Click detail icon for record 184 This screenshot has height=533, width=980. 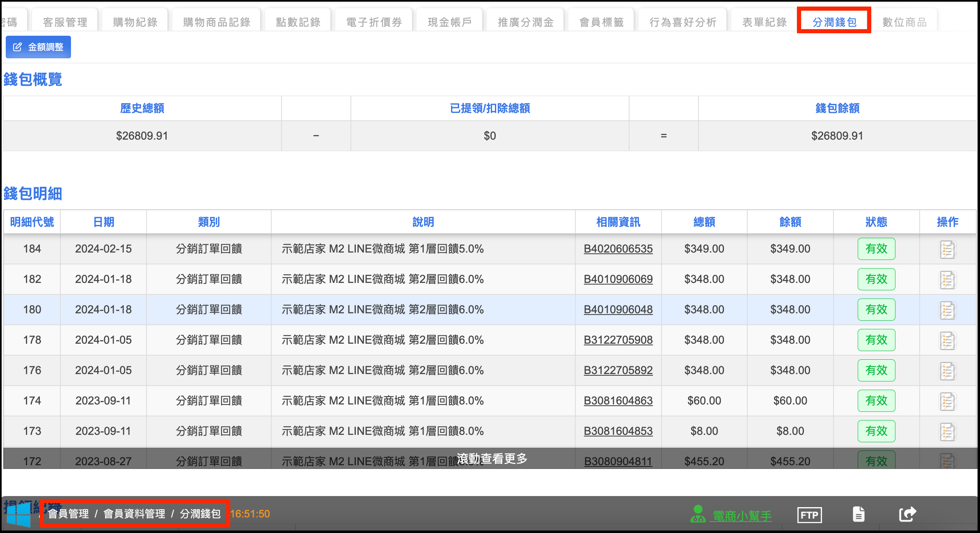[x=947, y=249]
